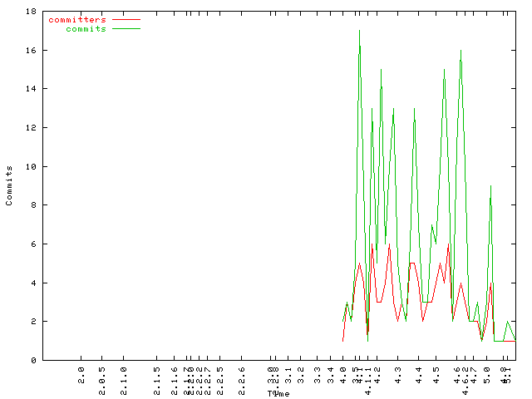Click the red committers legend line sample
The height and width of the screenshot is (399, 532).
(126, 19)
